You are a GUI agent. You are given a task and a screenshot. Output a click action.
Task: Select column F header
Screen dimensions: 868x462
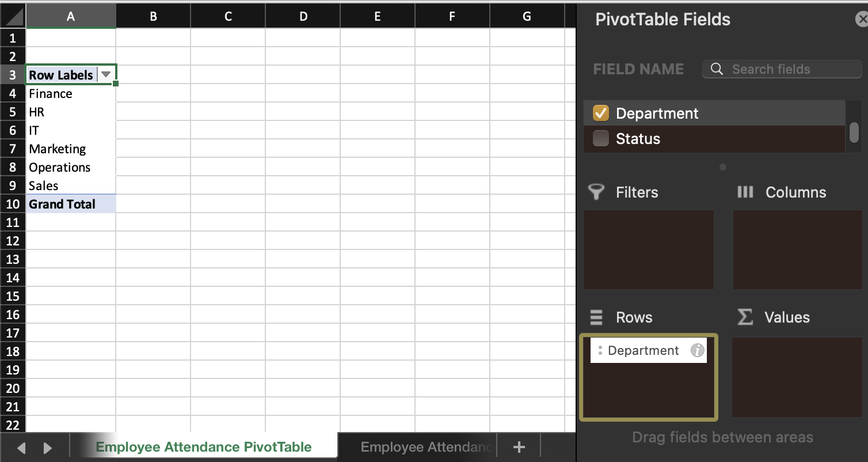(x=452, y=17)
